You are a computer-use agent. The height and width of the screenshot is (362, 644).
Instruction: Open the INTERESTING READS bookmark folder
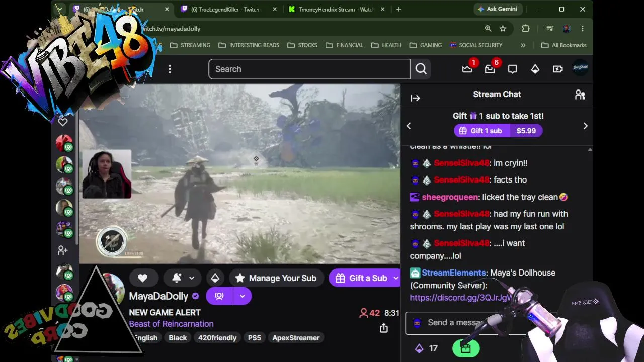tap(249, 45)
